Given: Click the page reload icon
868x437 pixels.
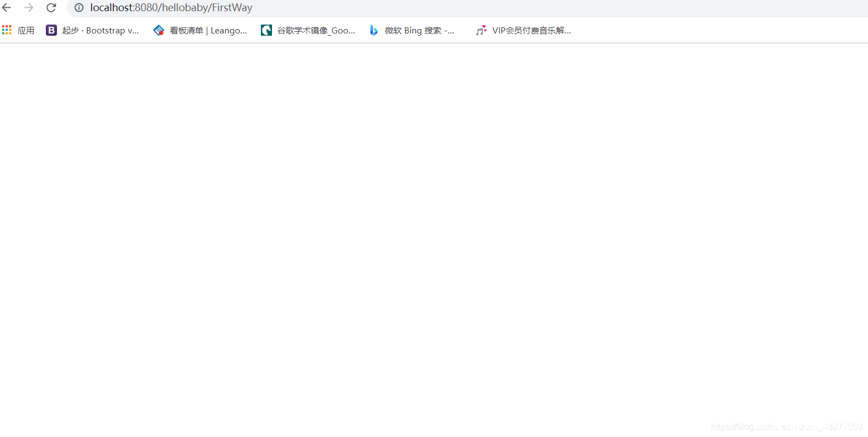Looking at the screenshot, I should point(51,8).
